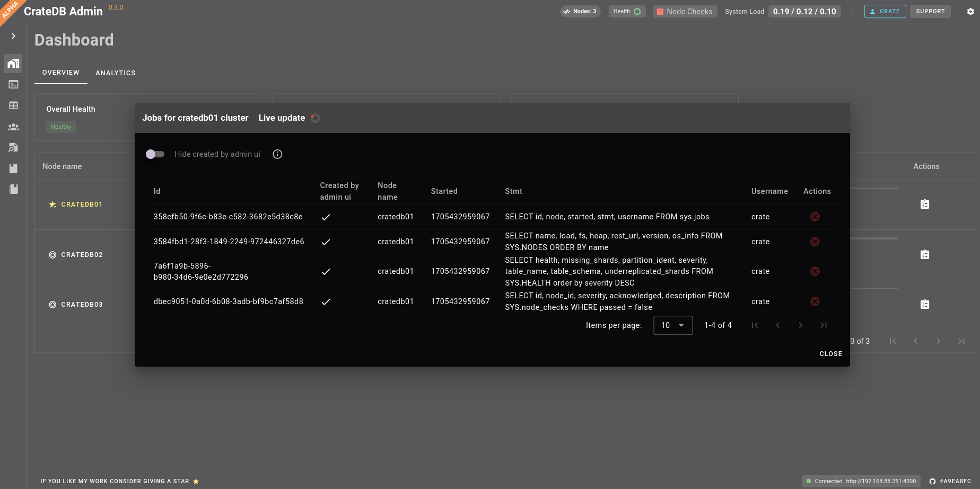Go to next page in jobs dialog paginator
The height and width of the screenshot is (489, 980).
pos(801,325)
